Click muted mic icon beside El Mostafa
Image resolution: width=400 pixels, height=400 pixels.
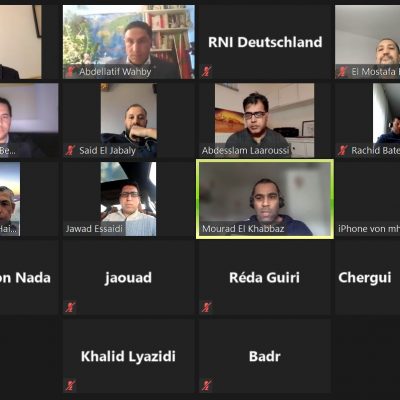click(x=343, y=72)
